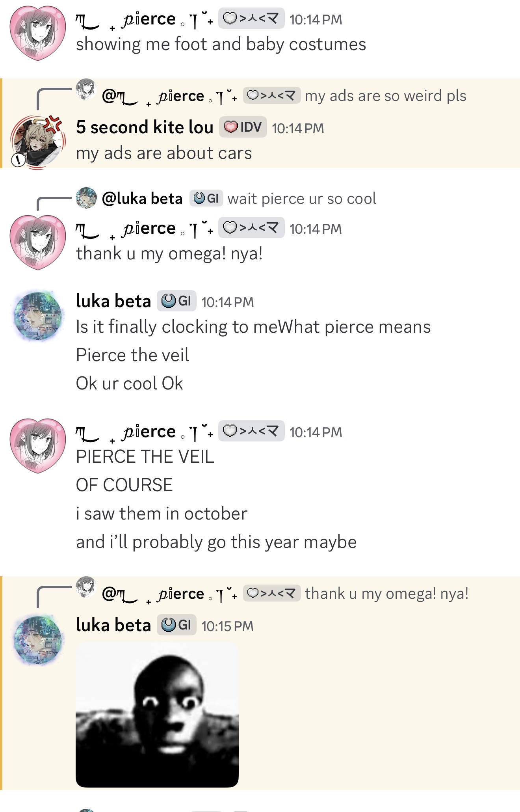
Task: Open pierce's avatar beside the baby costumes message
Action: point(37,33)
